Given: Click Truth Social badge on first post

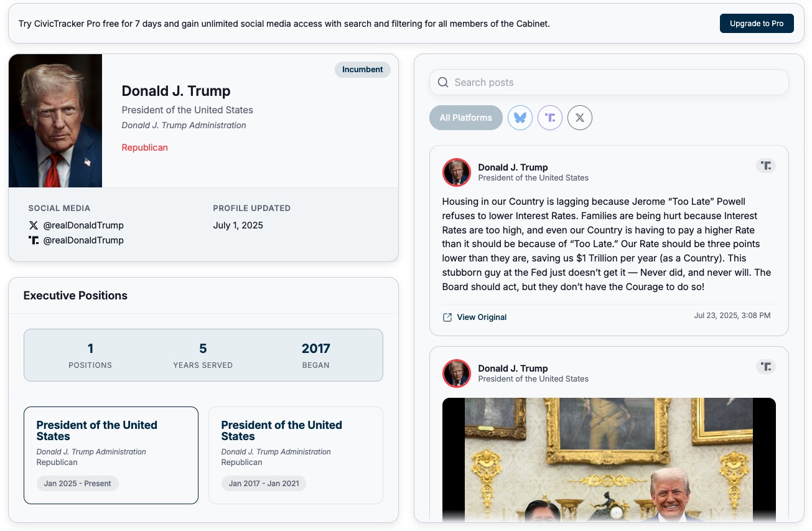Looking at the screenshot, I should (766, 166).
